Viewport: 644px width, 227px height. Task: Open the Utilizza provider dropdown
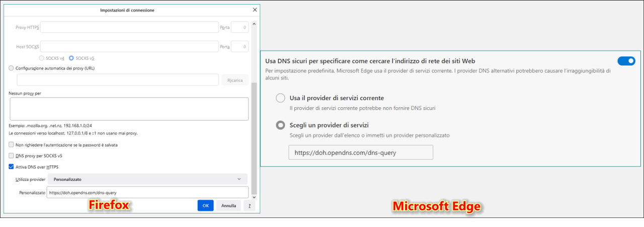[x=147, y=179]
